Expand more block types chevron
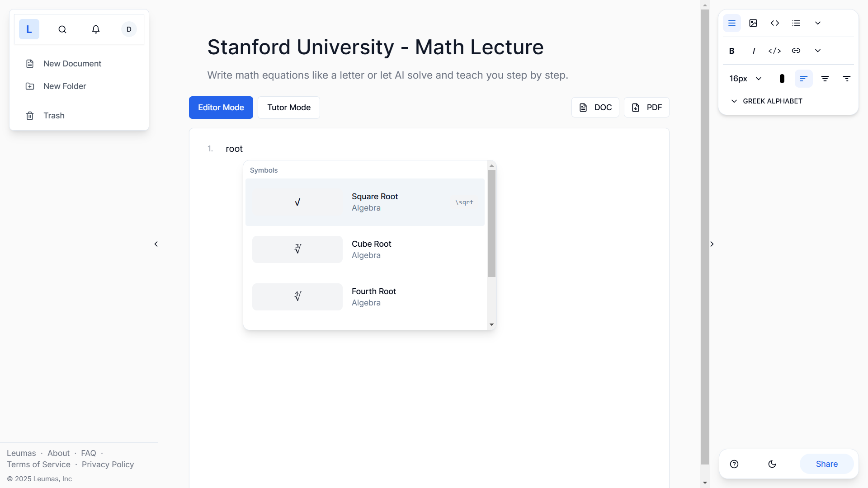This screenshot has width=868, height=488. tap(818, 23)
